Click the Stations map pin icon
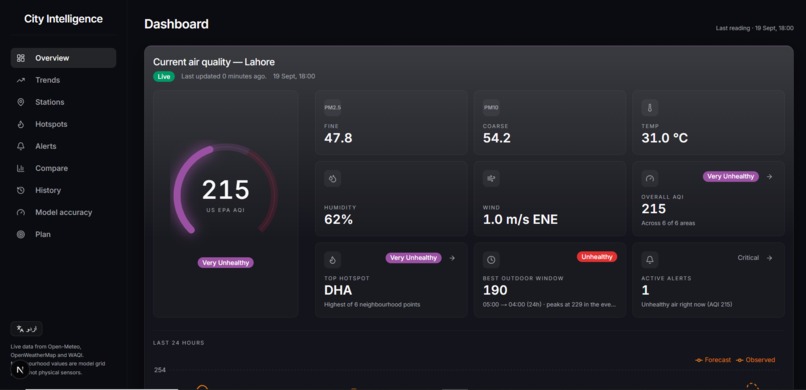The width and height of the screenshot is (806, 390). click(21, 102)
